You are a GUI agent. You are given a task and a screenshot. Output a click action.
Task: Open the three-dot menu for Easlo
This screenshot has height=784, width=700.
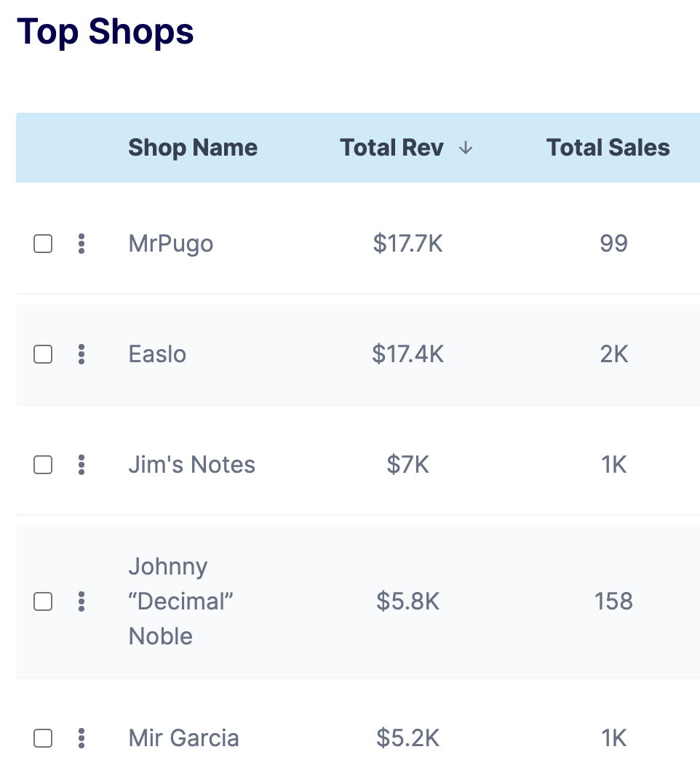click(x=81, y=354)
